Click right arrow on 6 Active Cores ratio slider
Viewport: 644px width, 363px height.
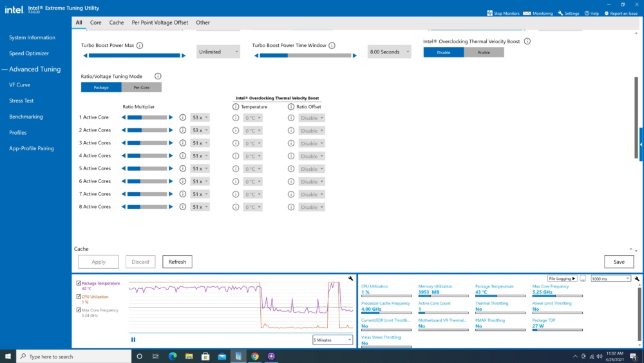click(171, 181)
